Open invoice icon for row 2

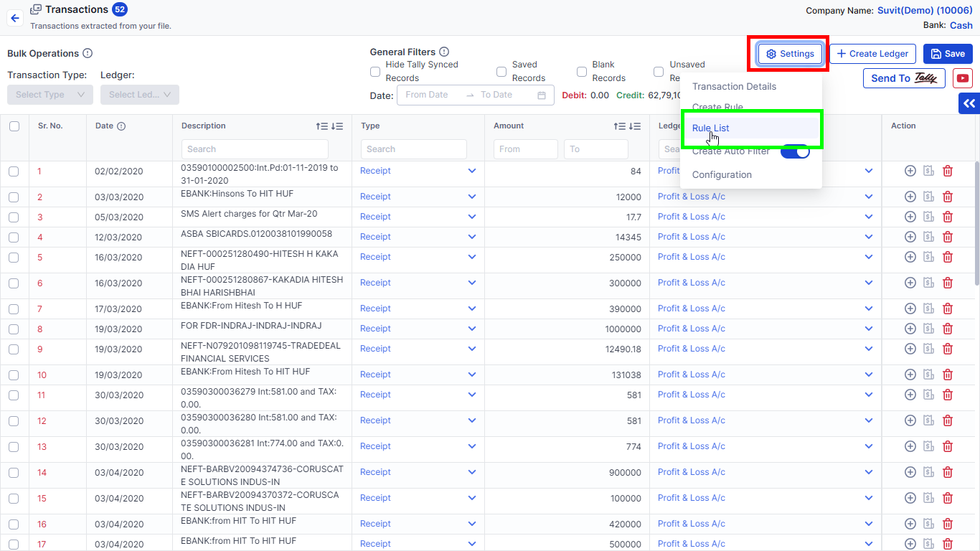point(928,197)
